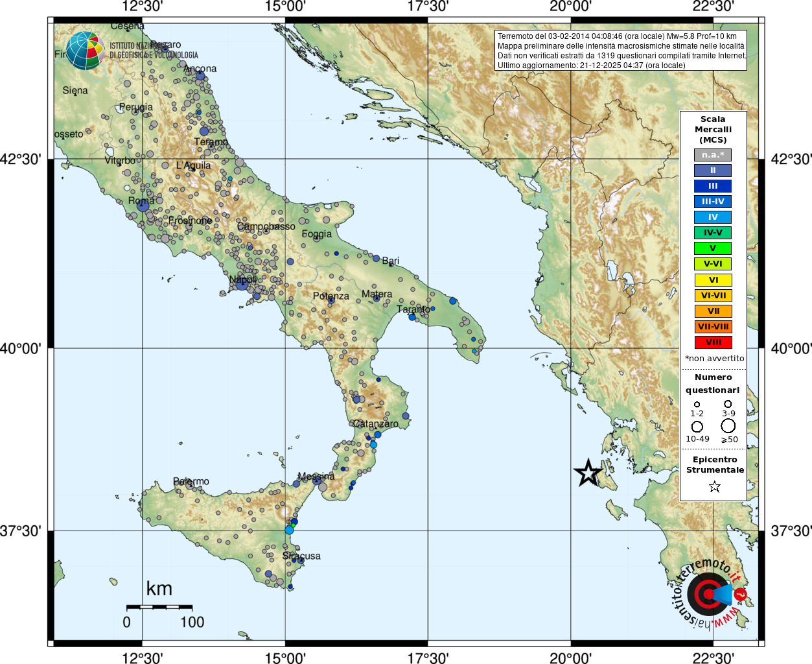Click the Palermo city label

[191, 482]
